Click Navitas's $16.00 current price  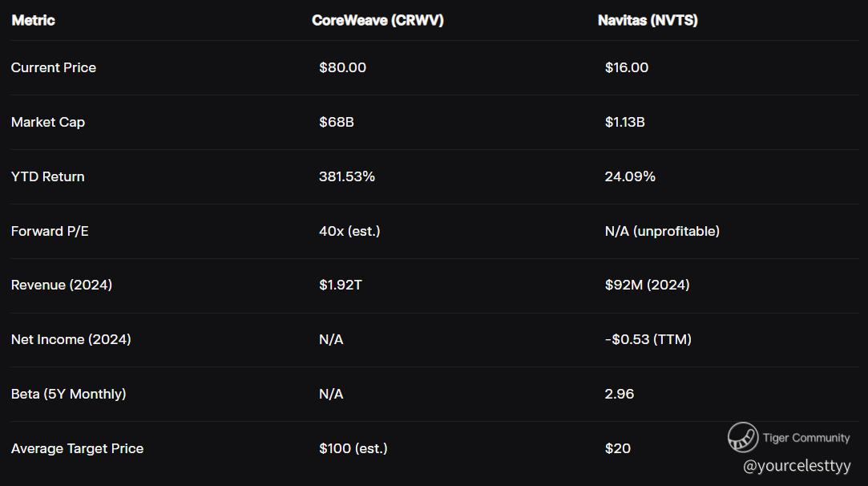627,67
